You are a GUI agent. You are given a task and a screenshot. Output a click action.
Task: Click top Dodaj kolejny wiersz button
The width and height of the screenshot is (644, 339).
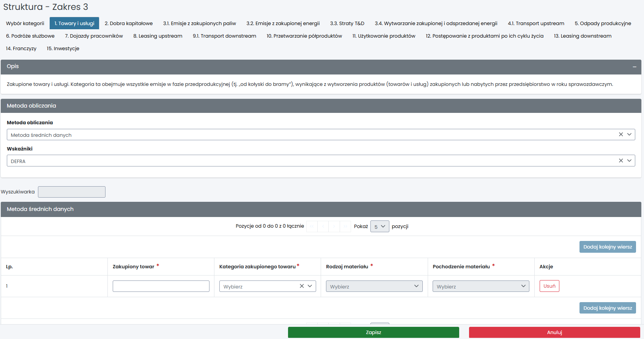[607, 247]
